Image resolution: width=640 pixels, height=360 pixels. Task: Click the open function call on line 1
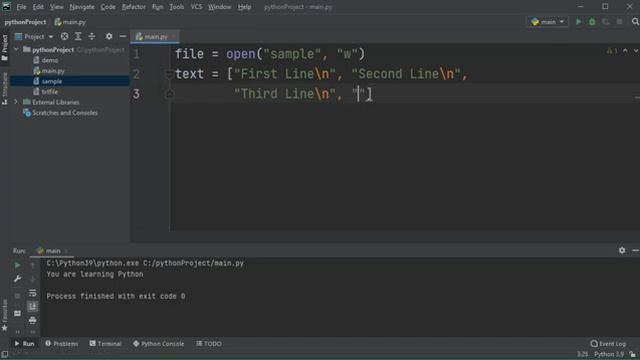click(241, 54)
